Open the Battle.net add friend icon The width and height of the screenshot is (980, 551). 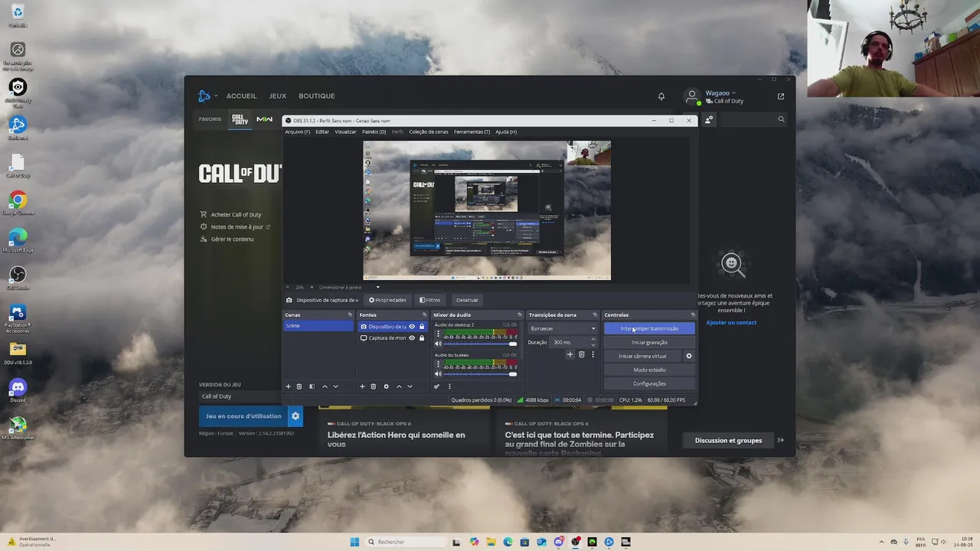click(x=709, y=119)
